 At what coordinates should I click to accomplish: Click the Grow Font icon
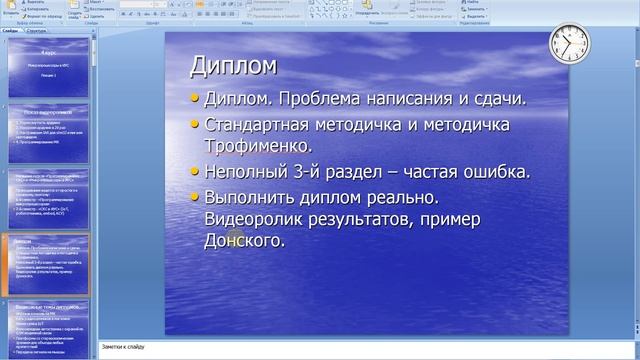point(172,4)
